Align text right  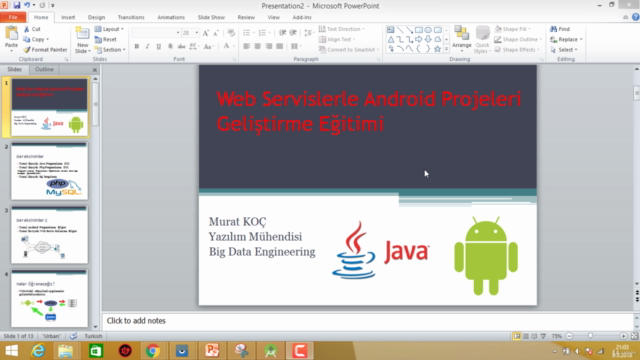click(269, 47)
